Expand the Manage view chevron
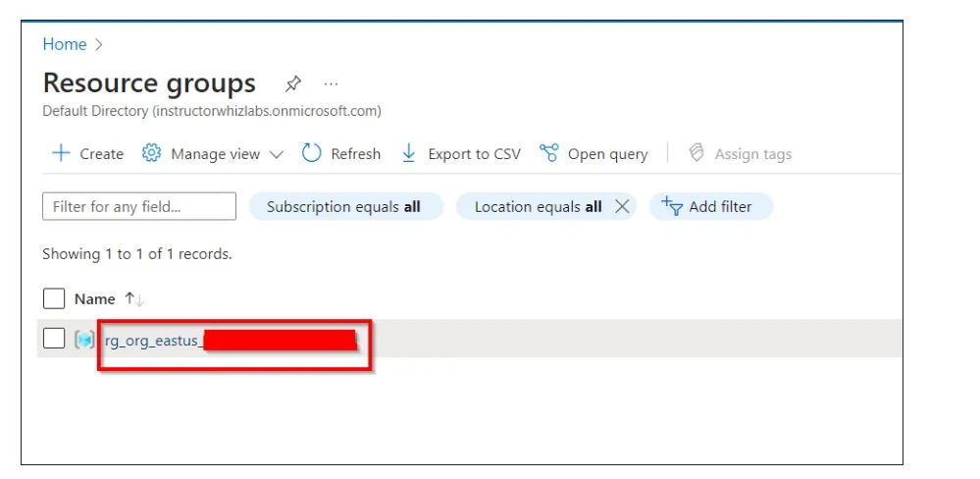 point(277,154)
